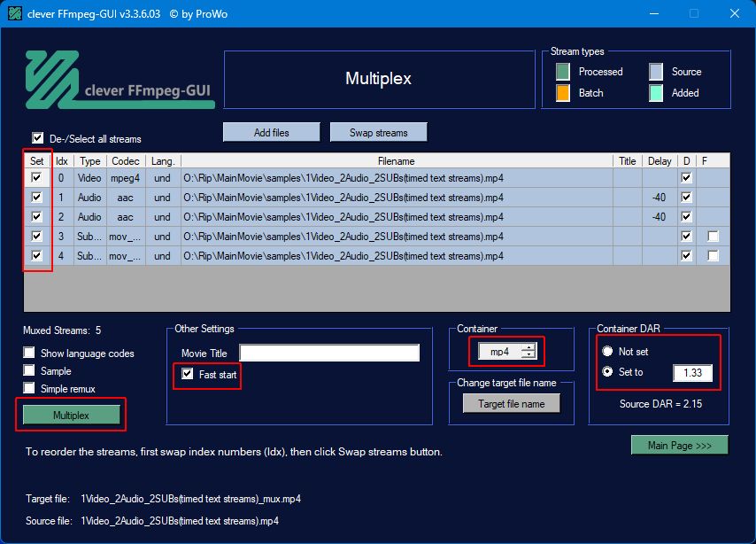
Task: Click the target file name text
Action: pyautogui.click(x=191, y=499)
